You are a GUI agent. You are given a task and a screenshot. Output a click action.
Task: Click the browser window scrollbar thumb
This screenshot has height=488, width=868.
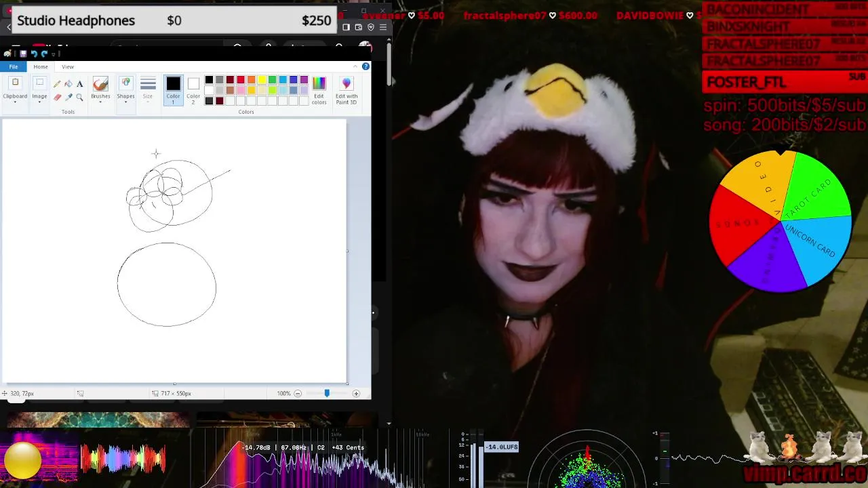tap(389, 64)
